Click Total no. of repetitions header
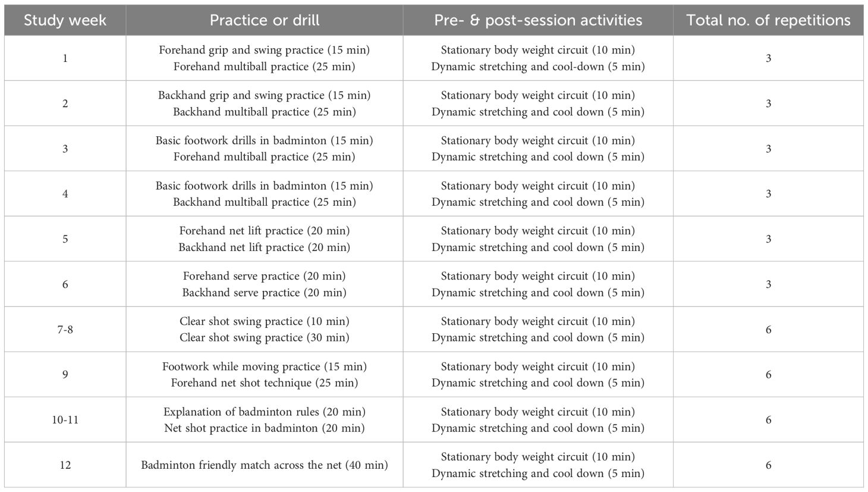This screenshot has height=492, width=868. pos(768,20)
